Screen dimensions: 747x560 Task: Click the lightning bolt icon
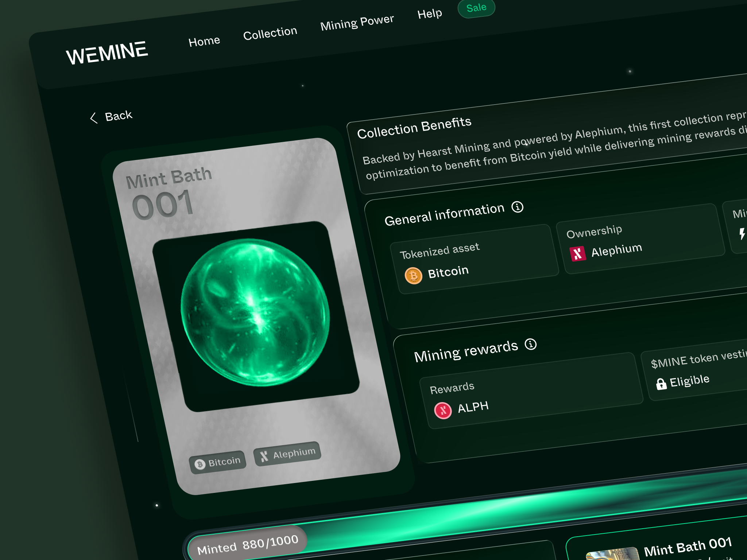[742, 233]
